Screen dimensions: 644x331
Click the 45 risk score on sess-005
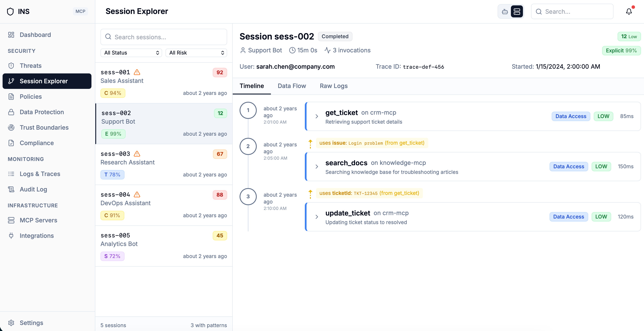tap(220, 235)
